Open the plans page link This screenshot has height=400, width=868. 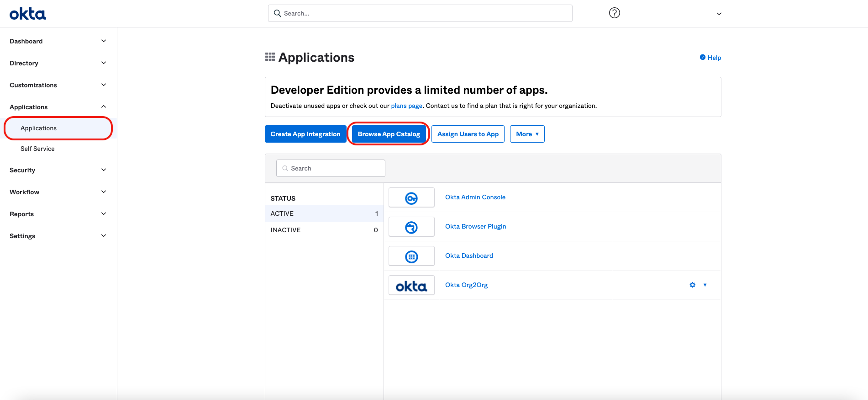(x=406, y=106)
